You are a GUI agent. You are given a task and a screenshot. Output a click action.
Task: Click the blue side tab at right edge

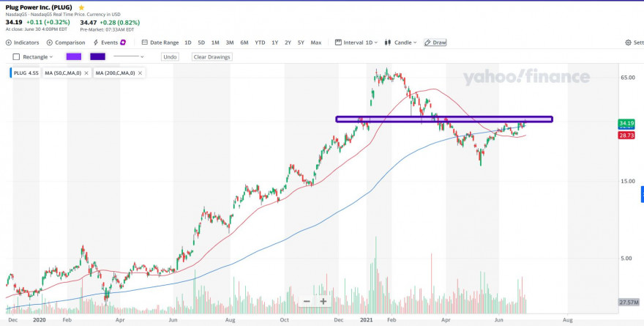point(643,194)
